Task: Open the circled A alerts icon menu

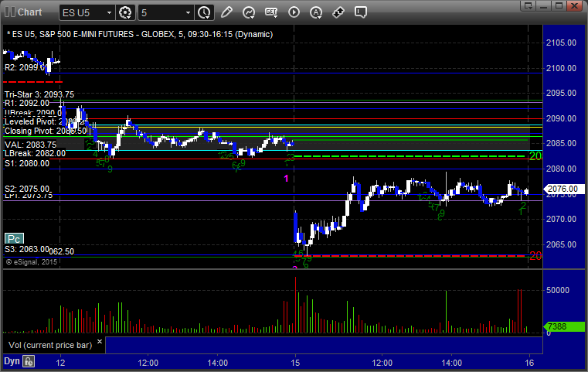Action: coord(316,12)
